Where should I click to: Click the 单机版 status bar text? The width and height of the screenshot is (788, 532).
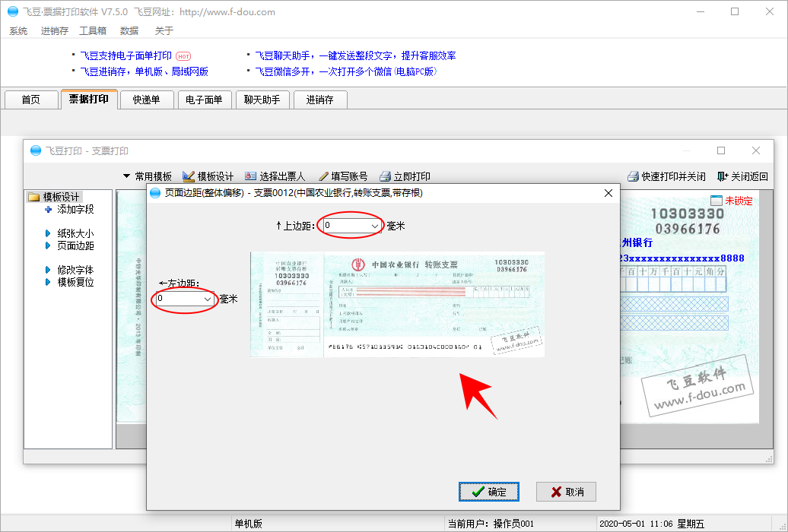(249, 524)
